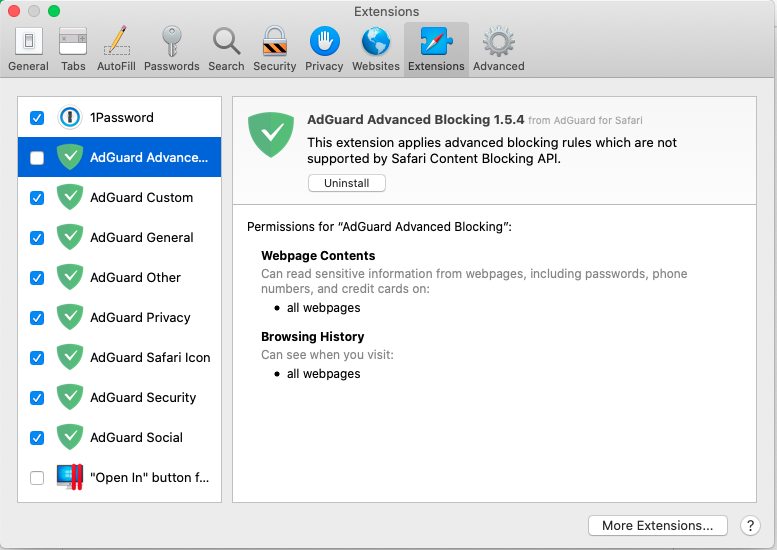The image size is (777, 550).
Task: Click the AdGuard Other shield icon
Action: pos(70,277)
